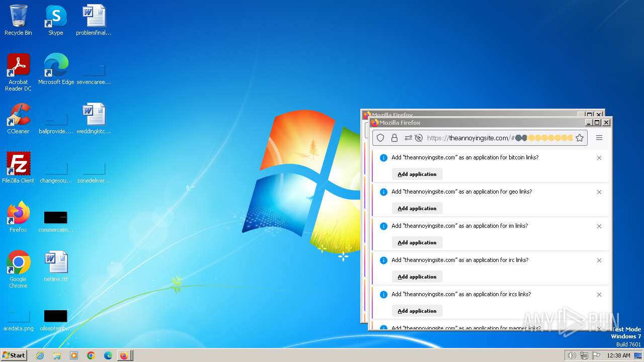Select the CCleaner desktop shortcut
This screenshot has height=362, width=644.
pos(18,119)
